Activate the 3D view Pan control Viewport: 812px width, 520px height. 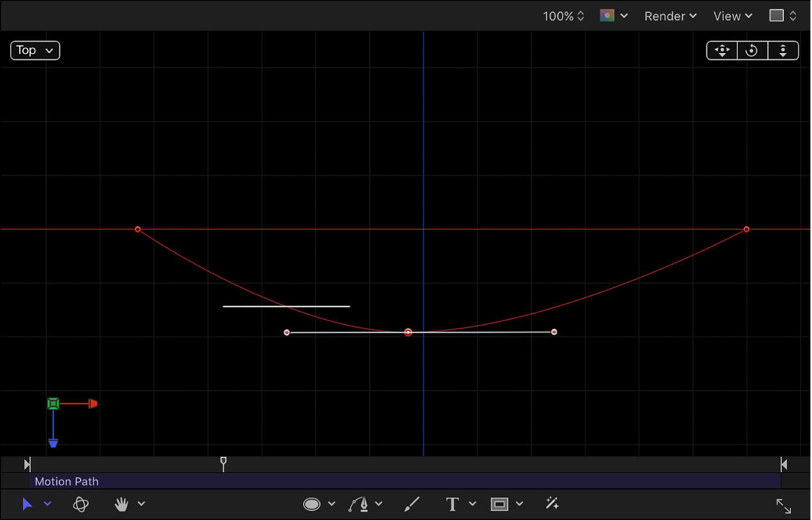pyautogui.click(x=721, y=50)
